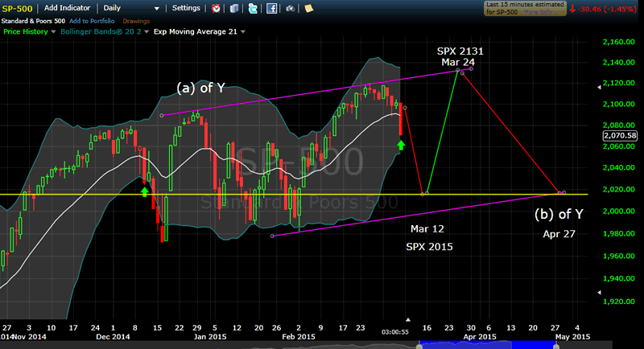The width and height of the screenshot is (644, 349).
Task: Click the May 2015 date axis label
Action: pyautogui.click(x=572, y=337)
